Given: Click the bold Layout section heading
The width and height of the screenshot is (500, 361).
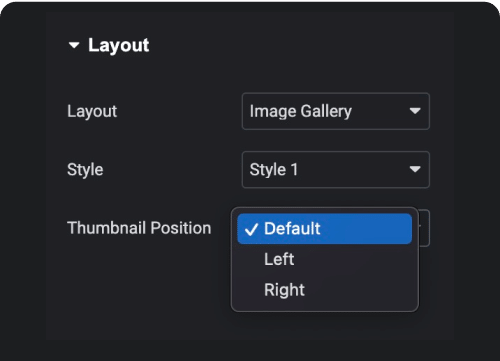Looking at the screenshot, I should [x=118, y=45].
